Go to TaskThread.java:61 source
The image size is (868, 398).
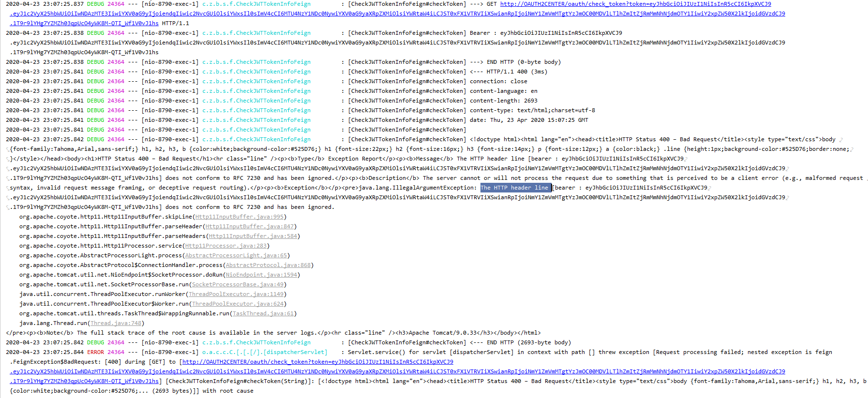click(x=263, y=313)
